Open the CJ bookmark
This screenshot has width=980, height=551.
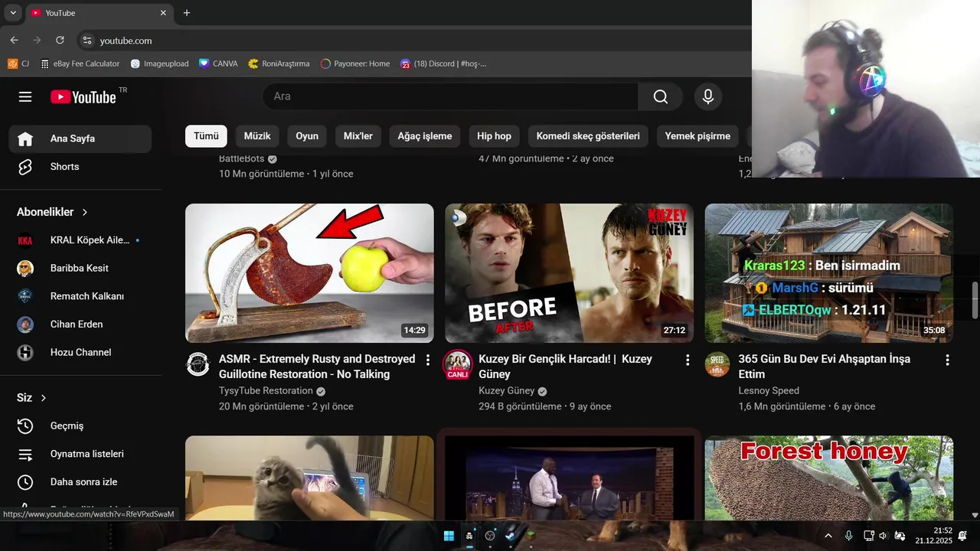point(18,64)
